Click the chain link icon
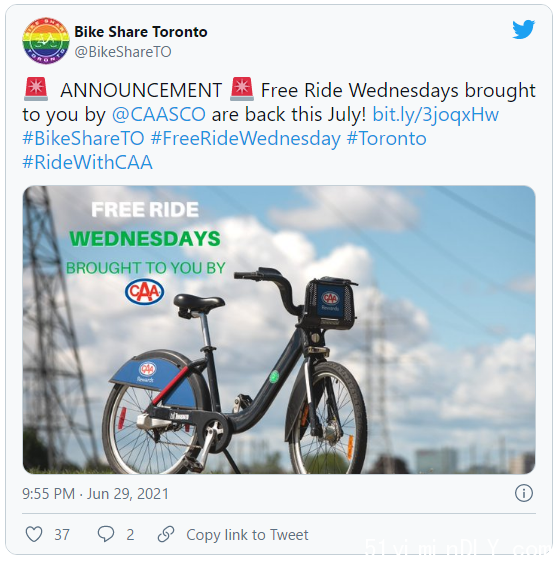Viewport: 556px width, 565px height. point(166,534)
